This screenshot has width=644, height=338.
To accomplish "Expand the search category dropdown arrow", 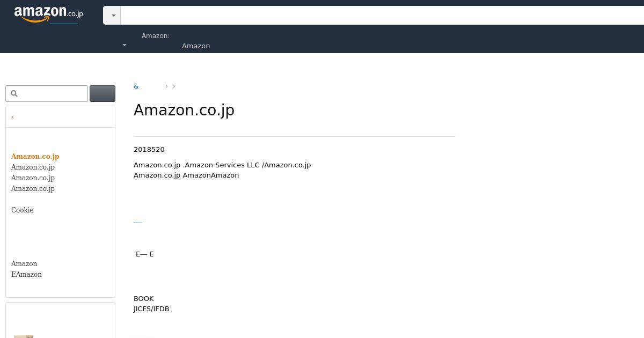I will 113,16.
